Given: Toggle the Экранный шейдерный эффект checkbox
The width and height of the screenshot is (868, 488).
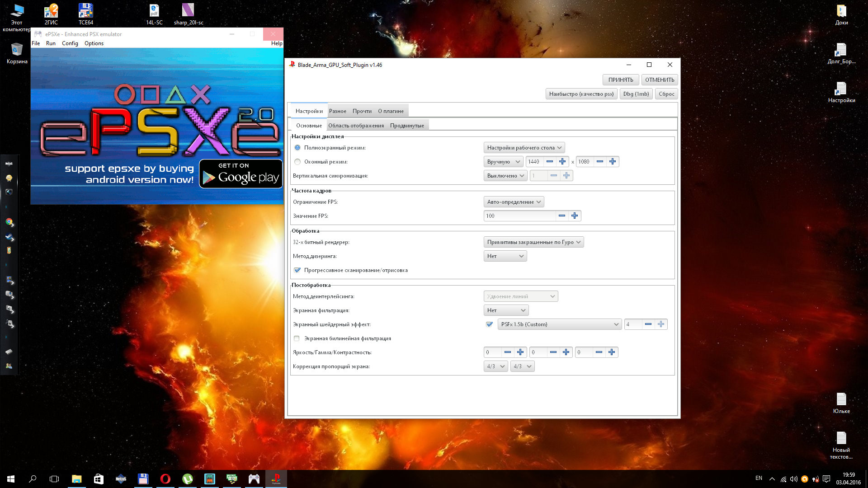Looking at the screenshot, I should (x=489, y=324).
